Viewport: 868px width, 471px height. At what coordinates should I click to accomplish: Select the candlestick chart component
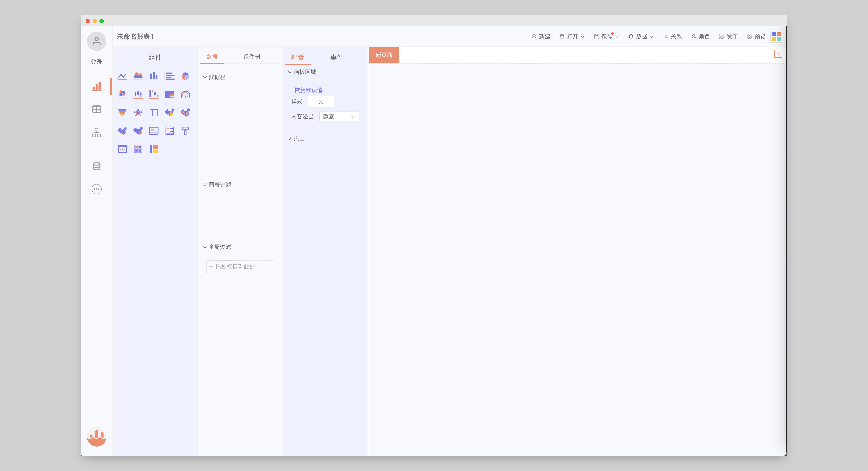[x=138, y=94]
